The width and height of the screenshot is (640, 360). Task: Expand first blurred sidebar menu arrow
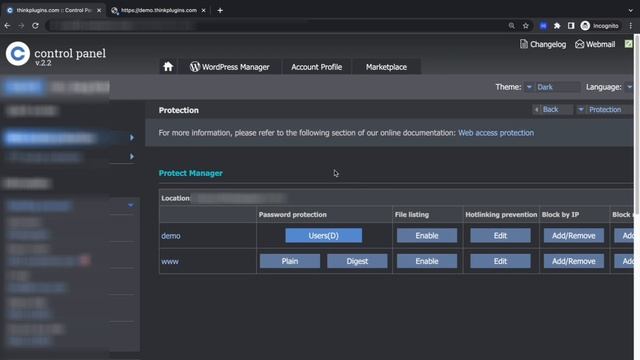point(131,138)
